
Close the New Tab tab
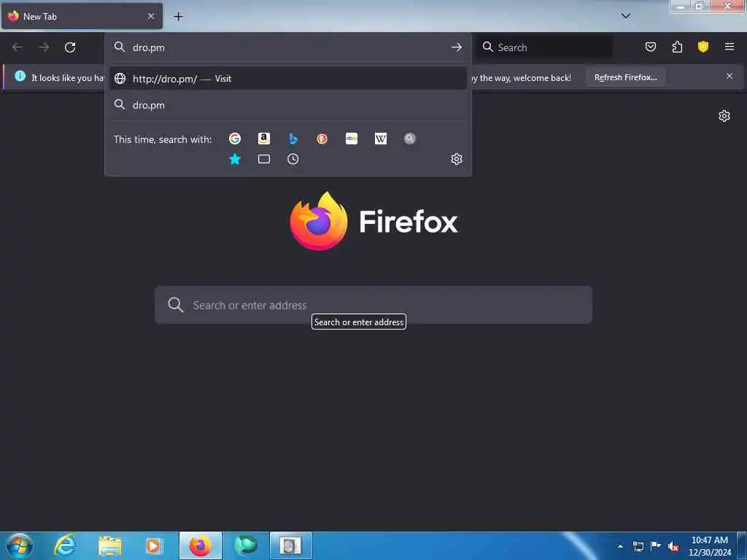[x=150, y=16]
